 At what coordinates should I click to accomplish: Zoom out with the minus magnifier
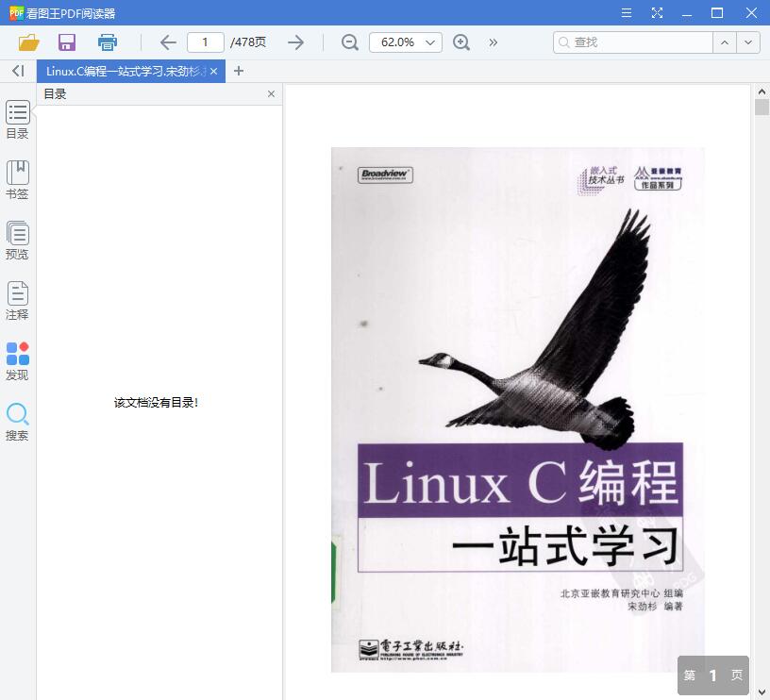(350, 42)
